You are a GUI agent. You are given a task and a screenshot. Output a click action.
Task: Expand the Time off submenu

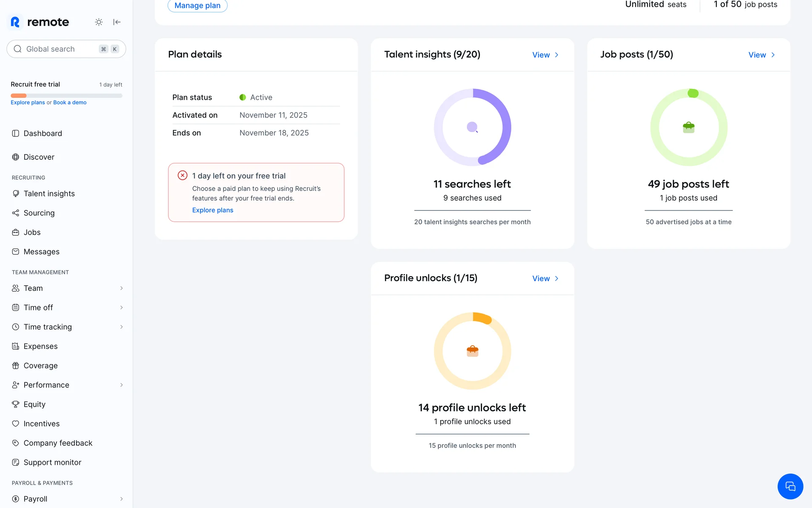[x=121, y=308]
